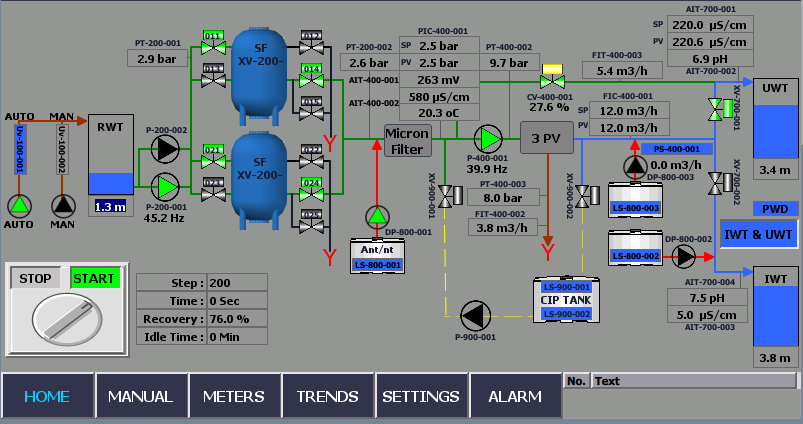Open the MANUAL screen
This screenshot has height=424, width=803.
(140, 396)
